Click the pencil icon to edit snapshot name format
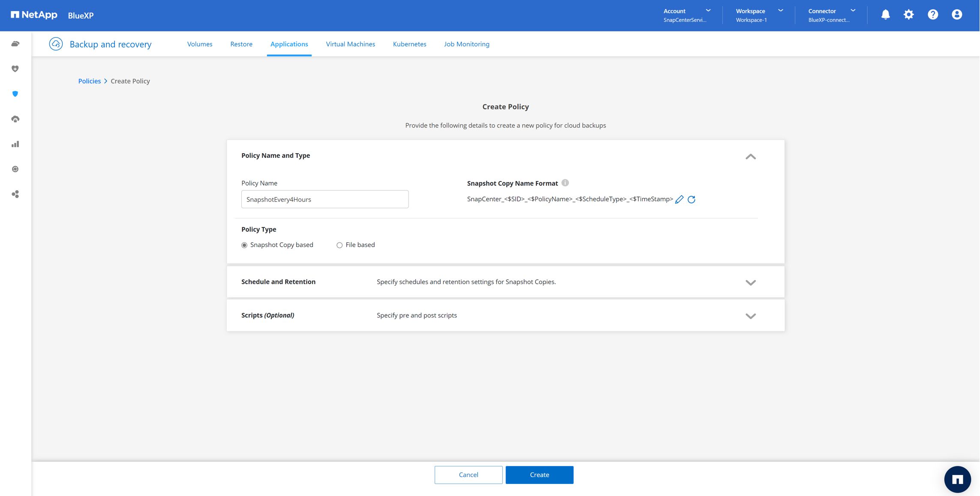 pyautogui.click(x=679, y=200)
